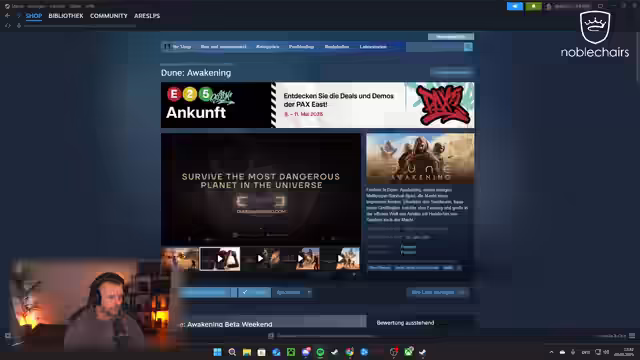Open the wishlist view button on the right
Image resolution: width=640 pixels, height=360 pixels.
coord(437,292)
